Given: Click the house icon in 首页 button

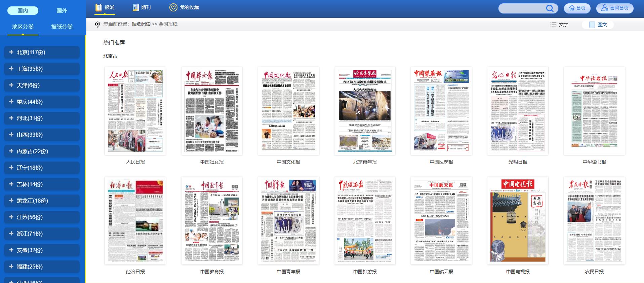Looking at the screenshot, I should [x=571, y=8].
